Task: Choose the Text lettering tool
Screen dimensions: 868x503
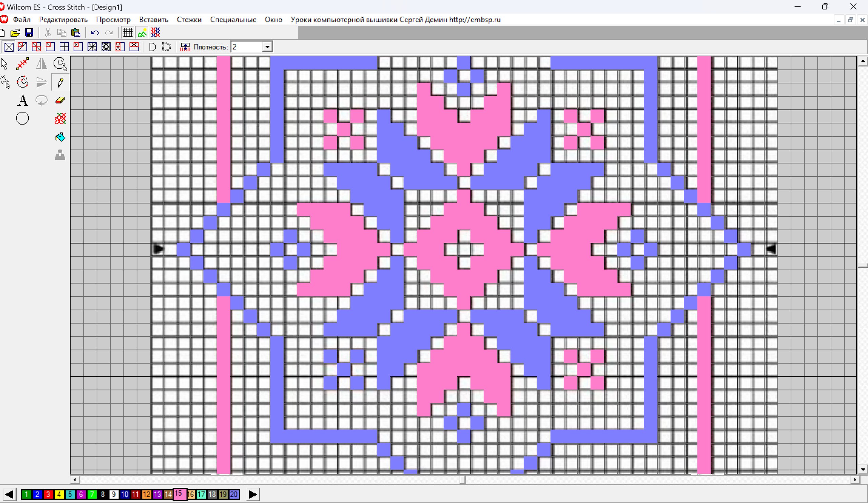Action: click(23, 100)
